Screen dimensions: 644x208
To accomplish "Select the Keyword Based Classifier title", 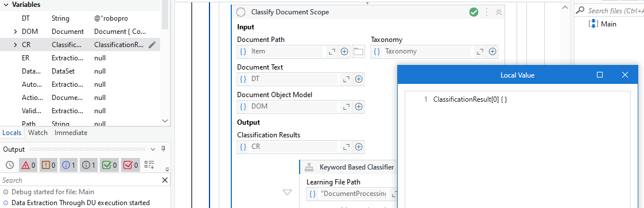I will [356, 167].
